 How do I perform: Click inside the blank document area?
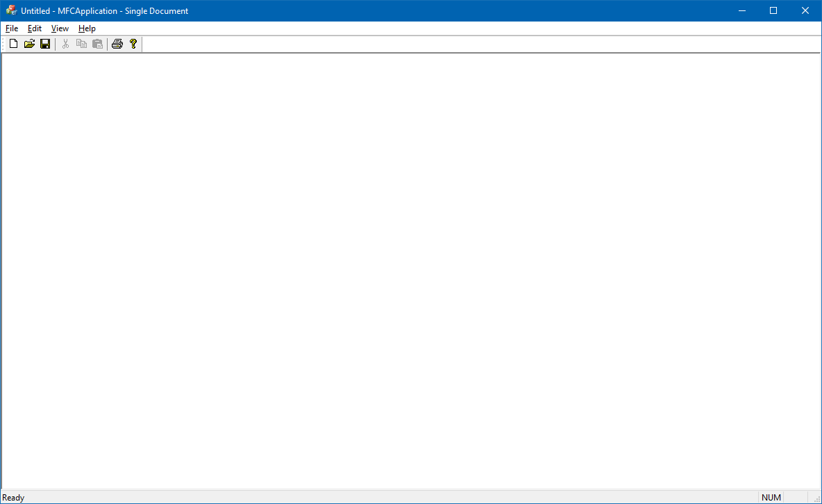(x=410, y=271)
